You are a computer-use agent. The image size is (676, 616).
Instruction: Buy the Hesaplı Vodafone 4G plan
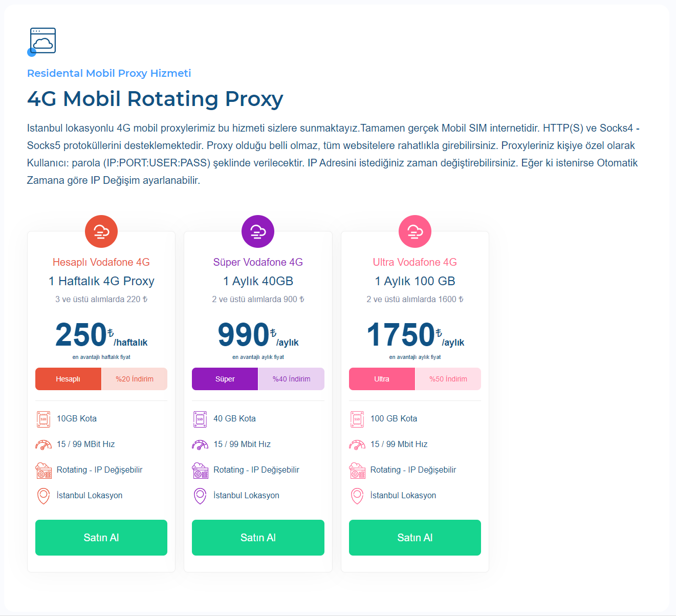click(101, 538)
